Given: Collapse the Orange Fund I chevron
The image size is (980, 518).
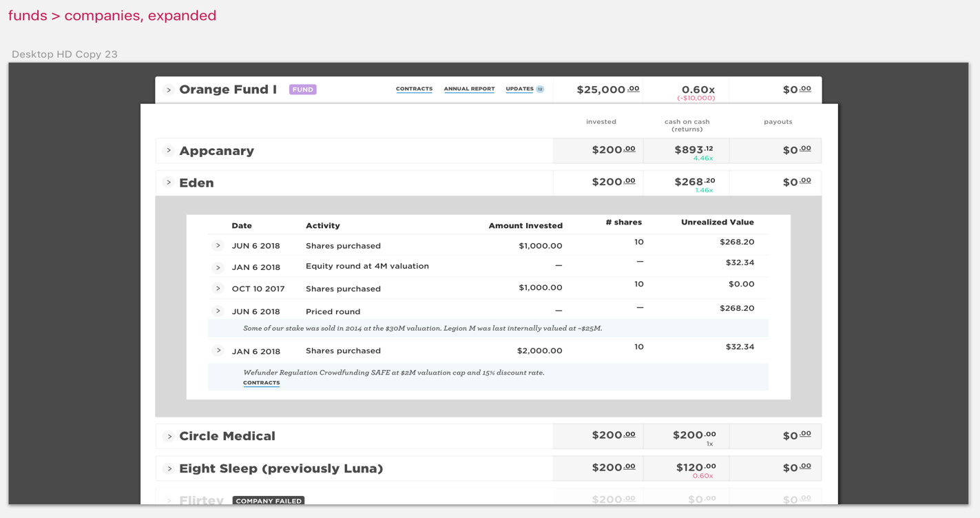Looking at the screenshot, I should click(169, 90).
